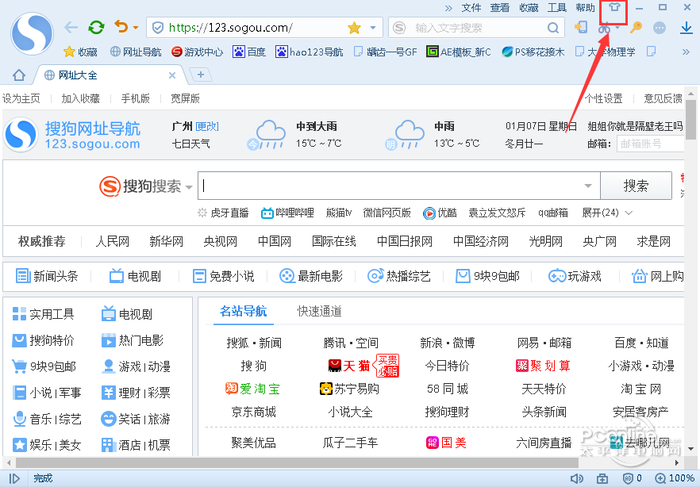Screen dimensions: 700x487
Task: Open the scissors screenshot tool
Action: tap(604, 28)
